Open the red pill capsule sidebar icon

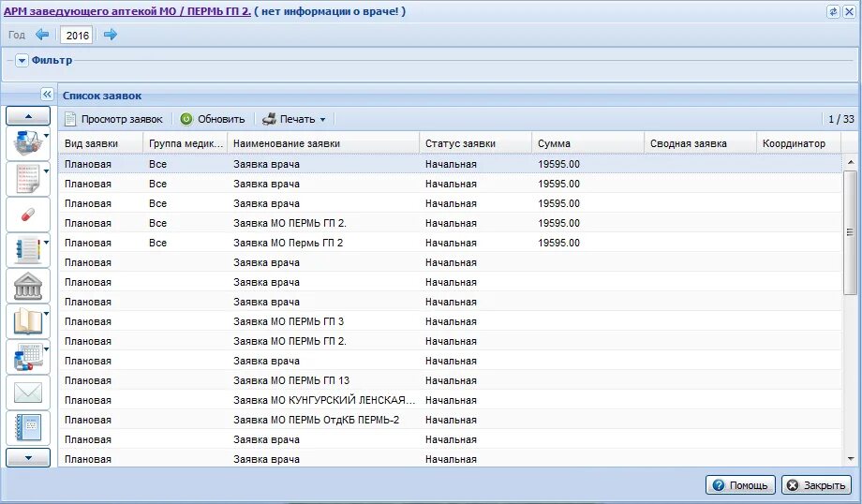tap(28, 214)
